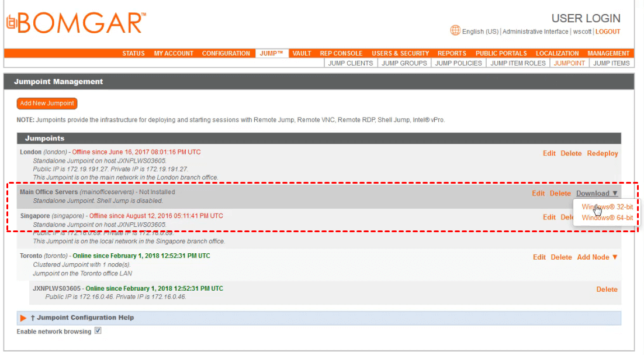
Task: Delete the JXNPLWS03605 node
Action: coord(607,289)
